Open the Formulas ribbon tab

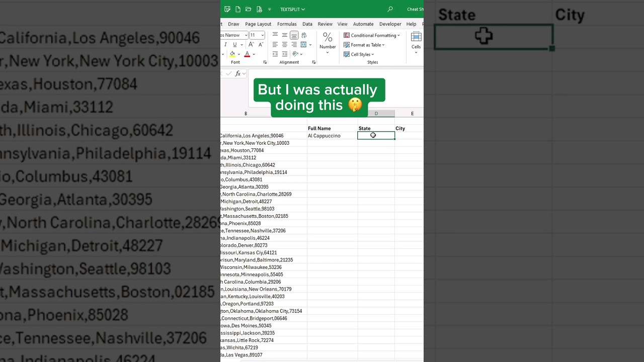287,24
